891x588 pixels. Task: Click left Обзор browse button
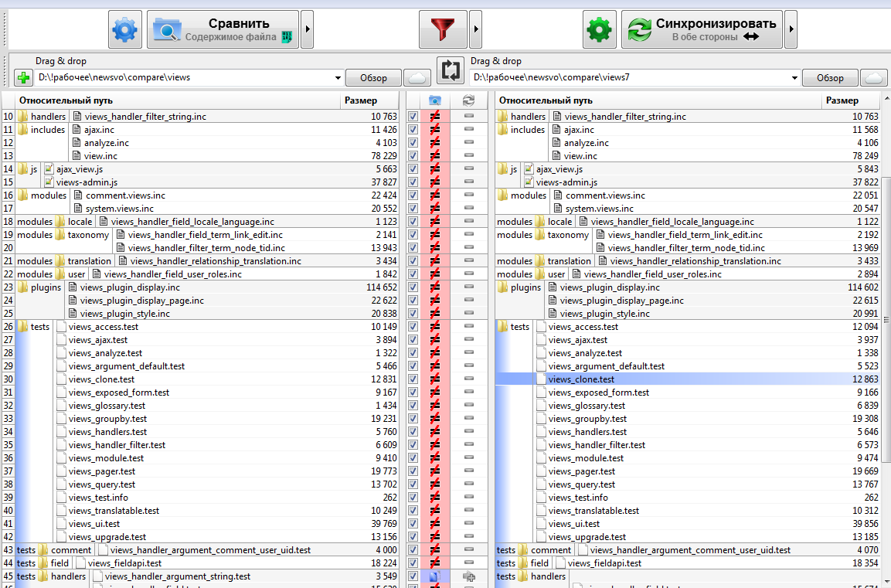coord(373,78)
